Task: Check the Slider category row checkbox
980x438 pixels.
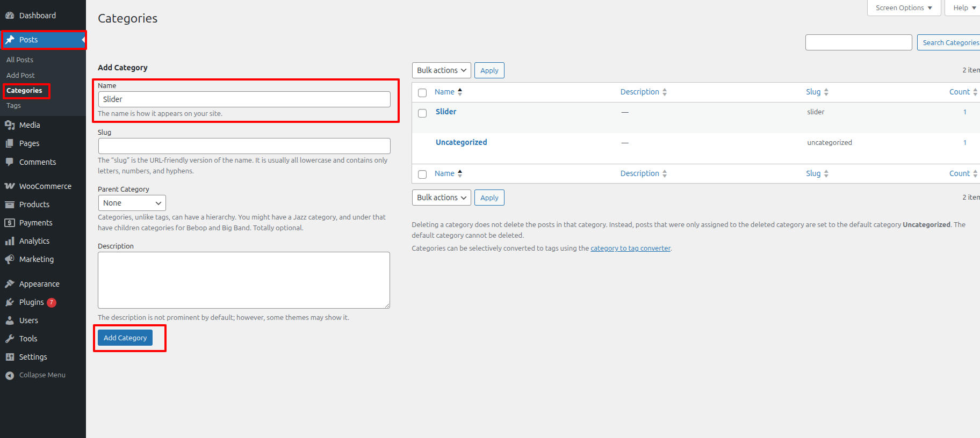Action: 422,113
